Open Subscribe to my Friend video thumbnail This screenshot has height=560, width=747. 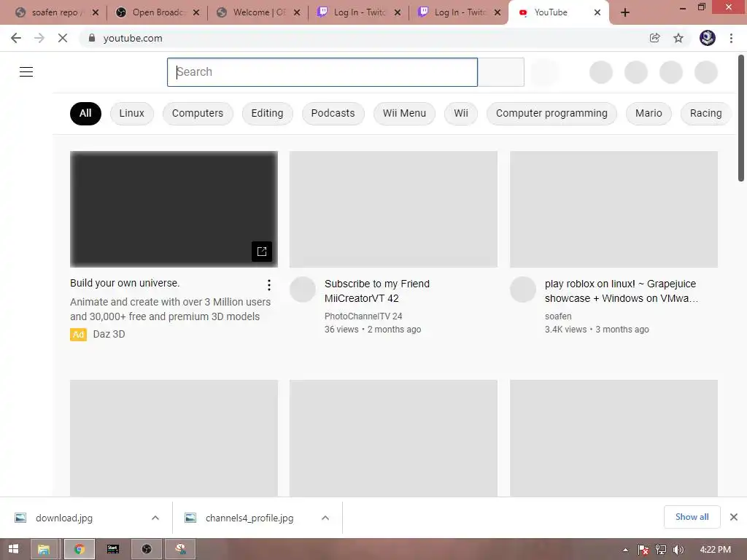click(393, 209)
